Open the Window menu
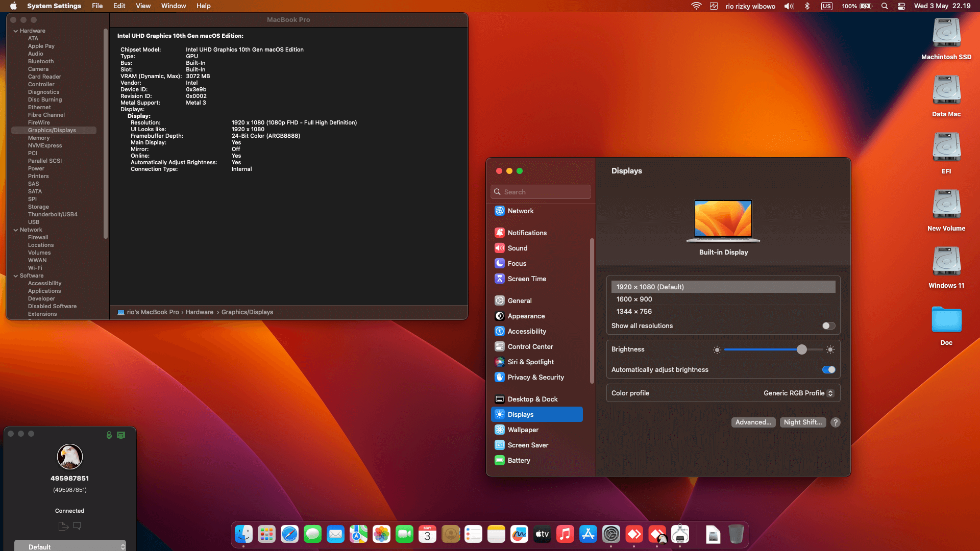Screen dimensions: 980x551 (x=174, y=6)
